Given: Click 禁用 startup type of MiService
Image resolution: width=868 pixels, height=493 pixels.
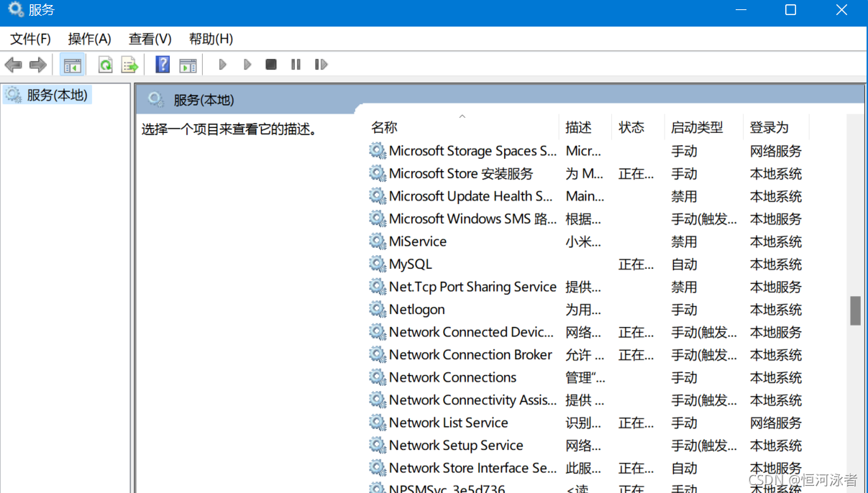Looking at the screenshot, I should coord(684,241).
